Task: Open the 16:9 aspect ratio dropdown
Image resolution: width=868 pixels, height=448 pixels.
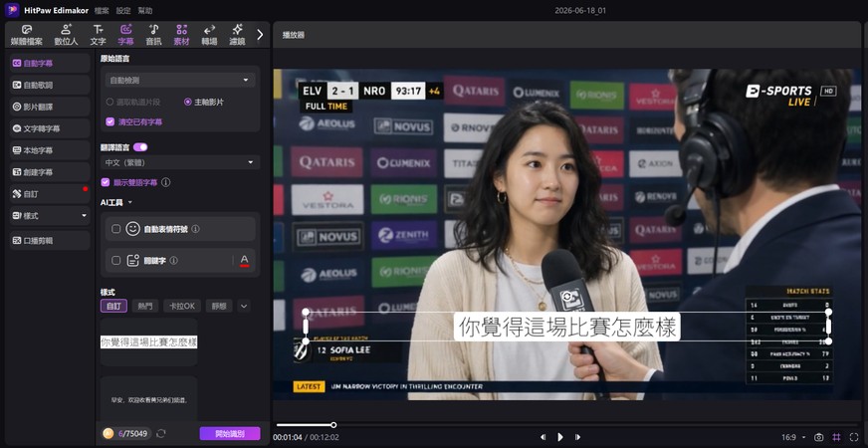Action: point(793,437)
